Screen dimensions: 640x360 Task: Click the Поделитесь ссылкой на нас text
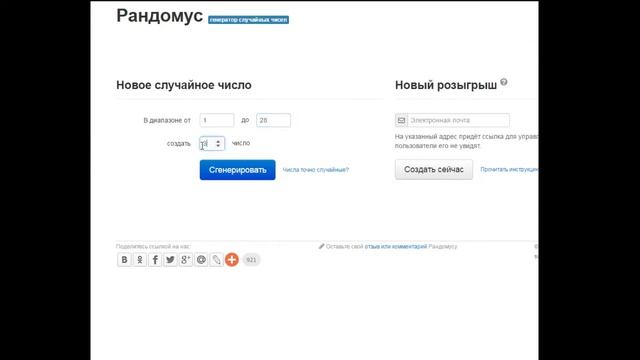pyautogui.click(x=153, y=247)
